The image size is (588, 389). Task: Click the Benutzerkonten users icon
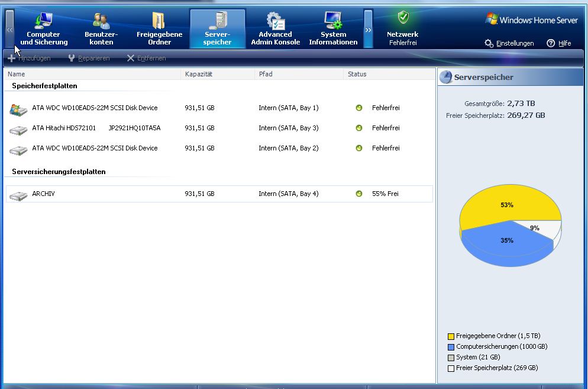(101, 21)
